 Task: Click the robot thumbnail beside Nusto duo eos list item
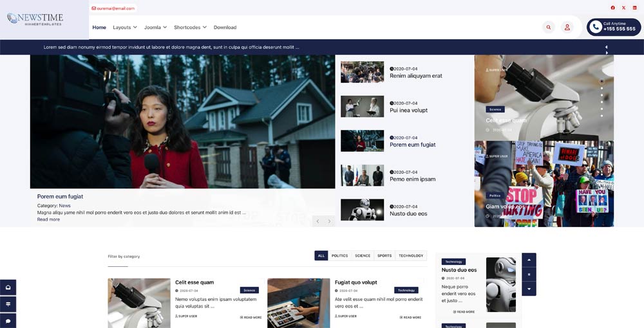click(362, 210)
